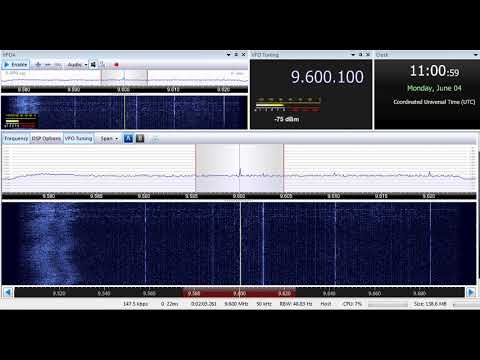
Task: Click the faded icon right of B button
Action: tap(155, 139)
